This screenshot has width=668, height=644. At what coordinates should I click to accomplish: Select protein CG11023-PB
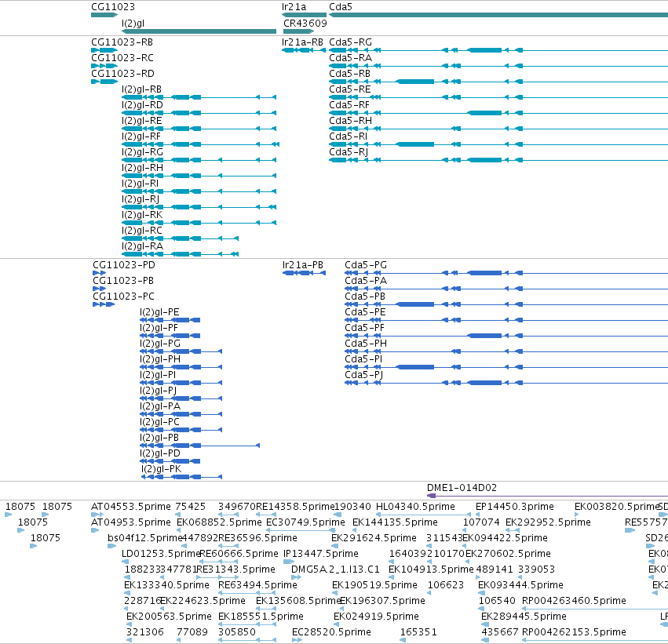123,281
